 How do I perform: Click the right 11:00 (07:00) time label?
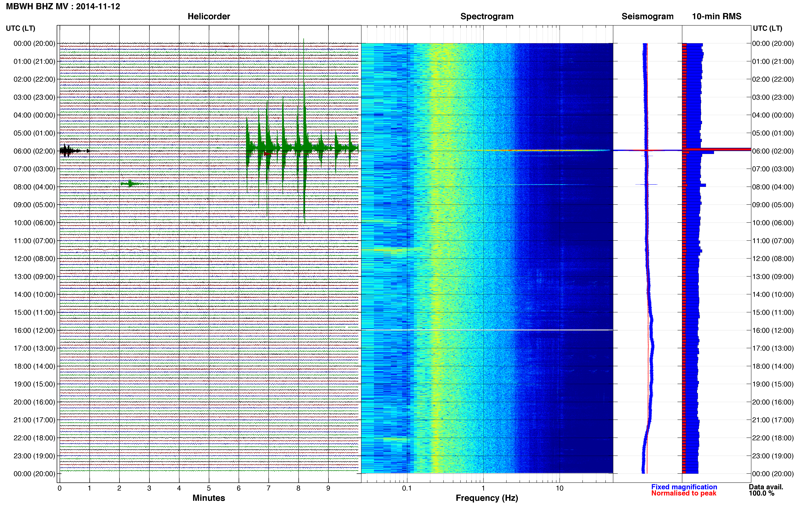point(773,241)
